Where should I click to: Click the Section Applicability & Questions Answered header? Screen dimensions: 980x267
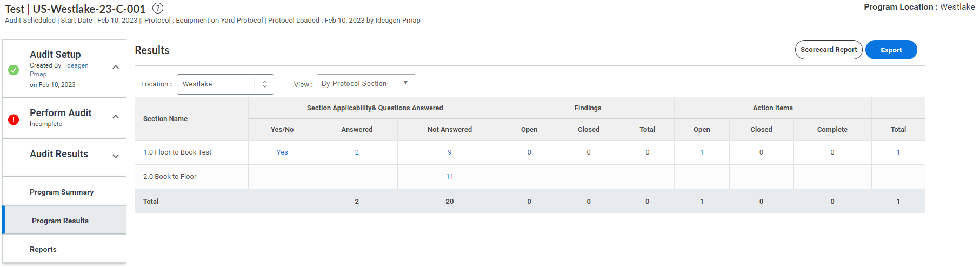pyautogui.click(x=375, y=108)
